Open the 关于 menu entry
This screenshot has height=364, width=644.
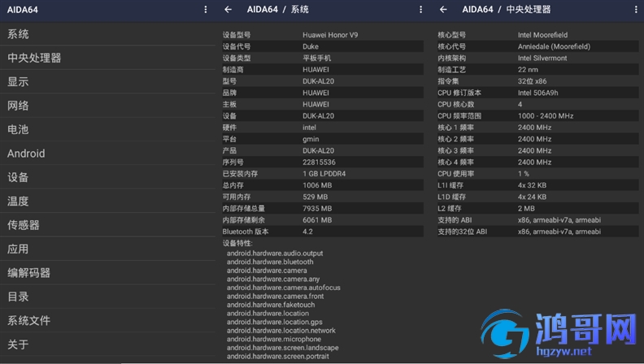pos(107,344)
